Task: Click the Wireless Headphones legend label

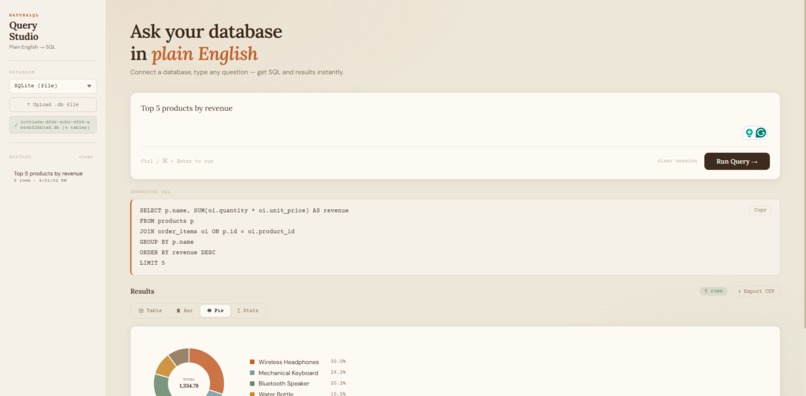Action: pos(288,362)
